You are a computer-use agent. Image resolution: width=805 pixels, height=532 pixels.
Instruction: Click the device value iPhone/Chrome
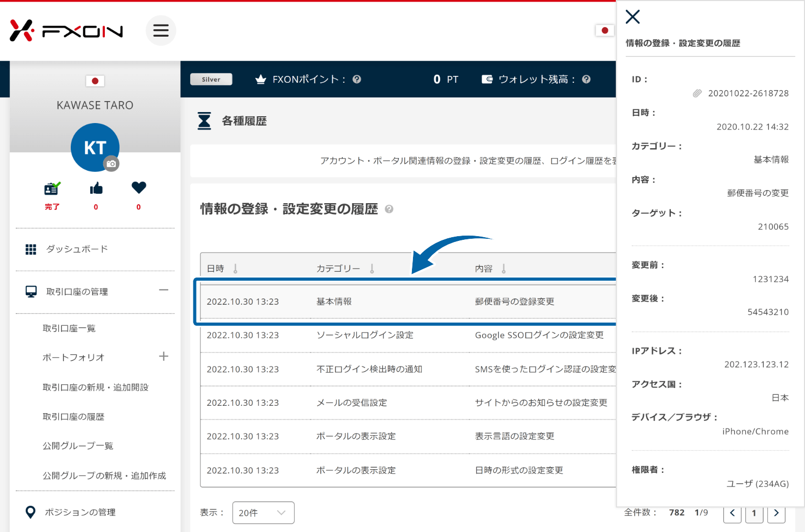coord(755,431)
